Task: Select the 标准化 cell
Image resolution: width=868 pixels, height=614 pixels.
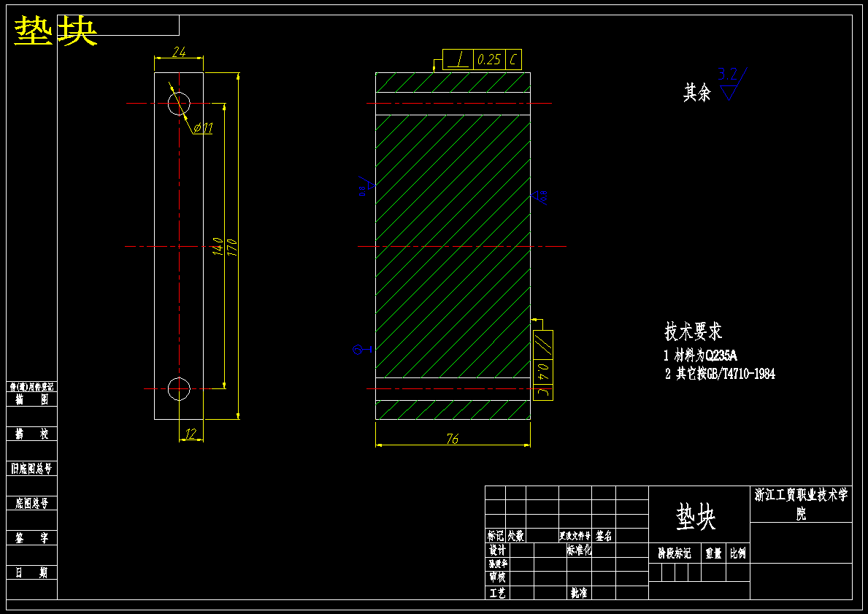Action: coord(579,550)
